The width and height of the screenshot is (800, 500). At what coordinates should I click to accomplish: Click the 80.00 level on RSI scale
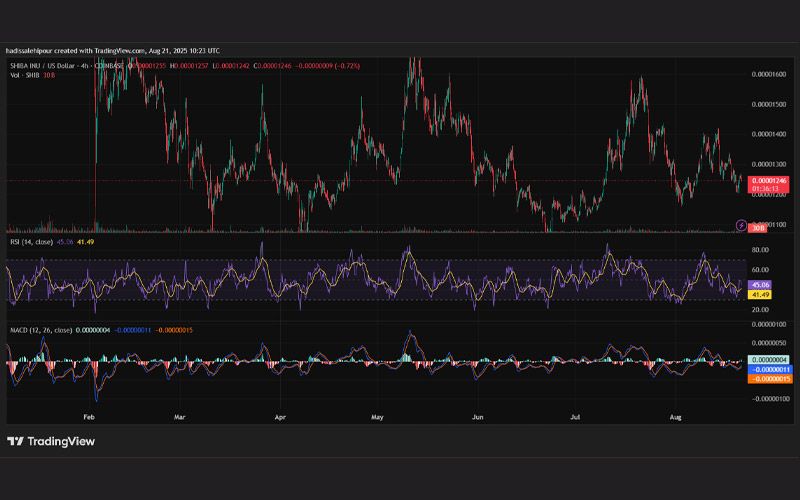760,250
